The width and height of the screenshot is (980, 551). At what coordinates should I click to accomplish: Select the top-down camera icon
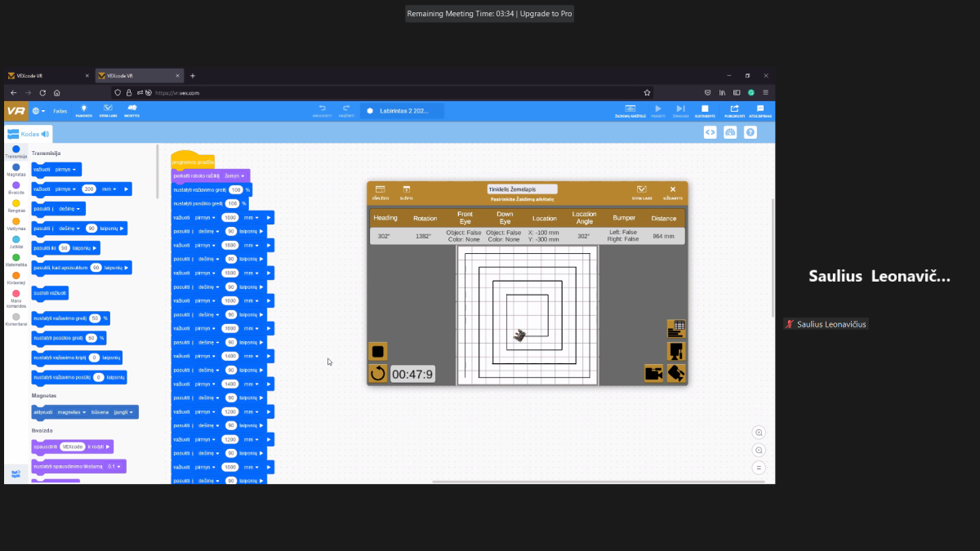pos(675,351)
